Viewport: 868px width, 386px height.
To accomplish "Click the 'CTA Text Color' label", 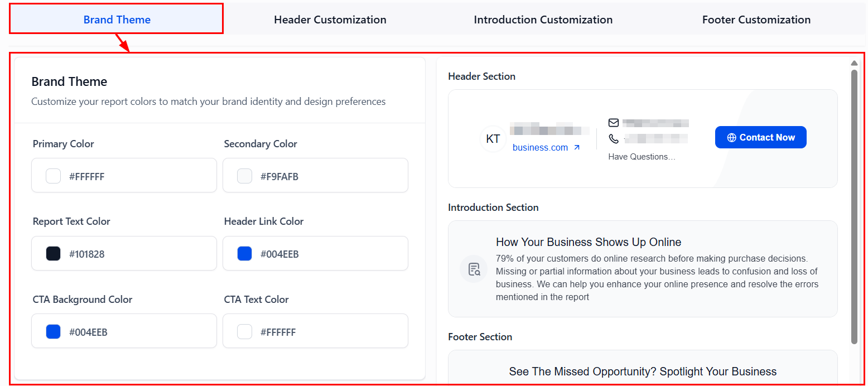I will 257,300.
